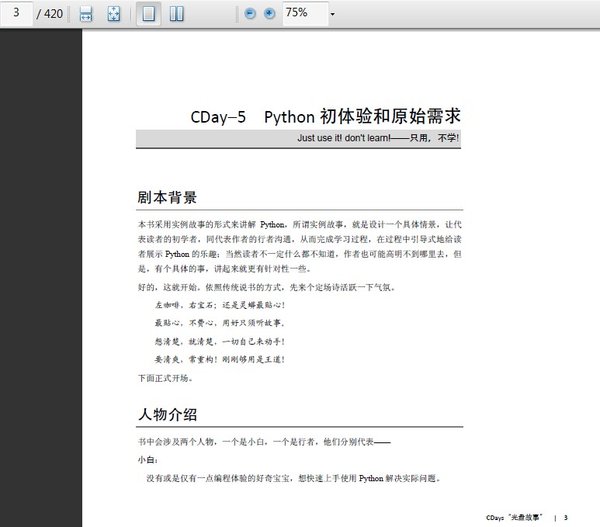The image size is (600, 527).
Task: Click the zoom in plus icon
Action: [269, 14]
